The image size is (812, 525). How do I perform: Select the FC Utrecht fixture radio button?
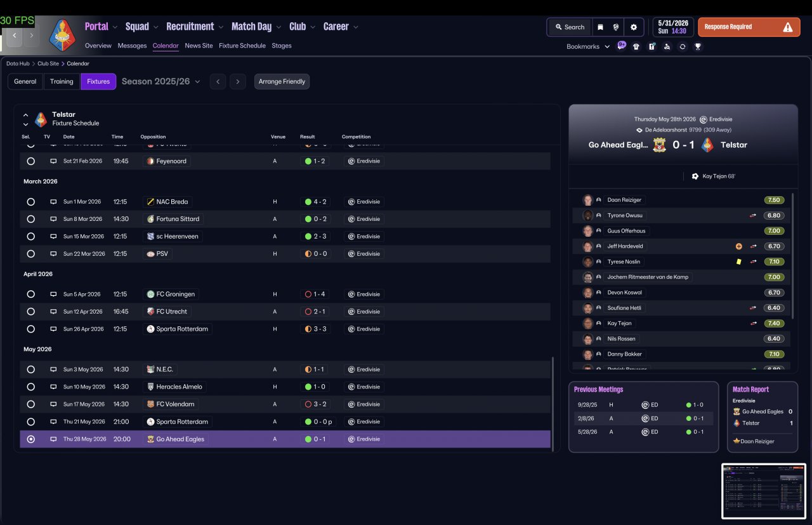(30, 312)
